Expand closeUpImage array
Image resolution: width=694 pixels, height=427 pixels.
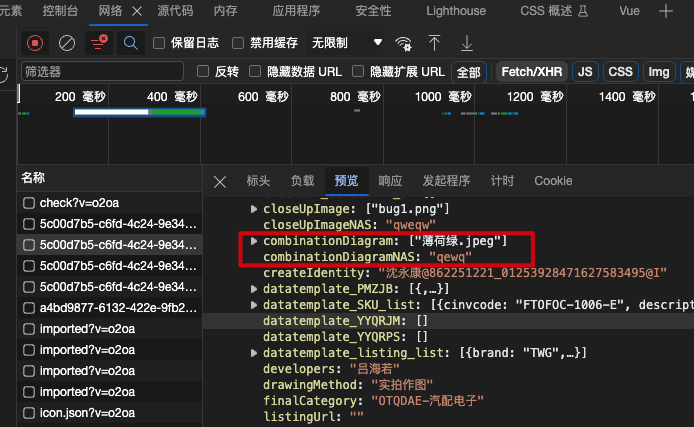(254, 209)
